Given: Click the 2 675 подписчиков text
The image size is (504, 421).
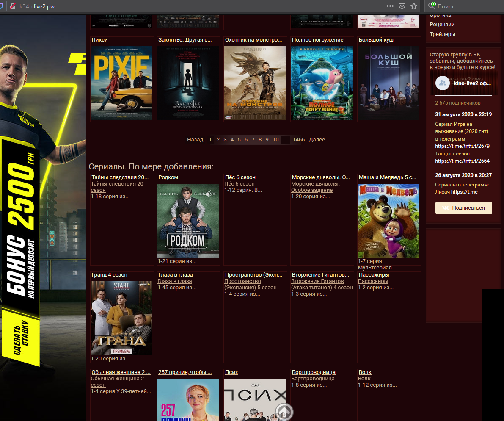Looking at the screenshot, I should [x=458, y=103].
